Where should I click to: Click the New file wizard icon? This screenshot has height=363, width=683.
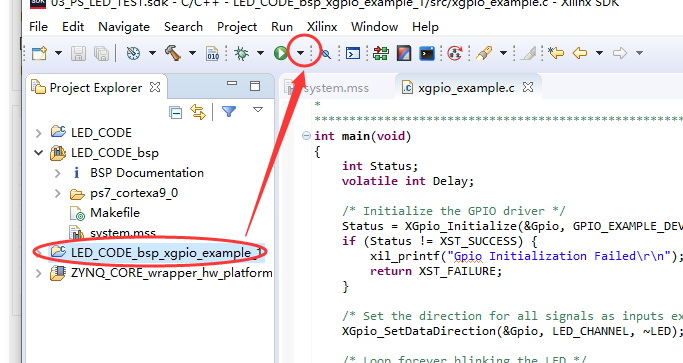[39, 53]
